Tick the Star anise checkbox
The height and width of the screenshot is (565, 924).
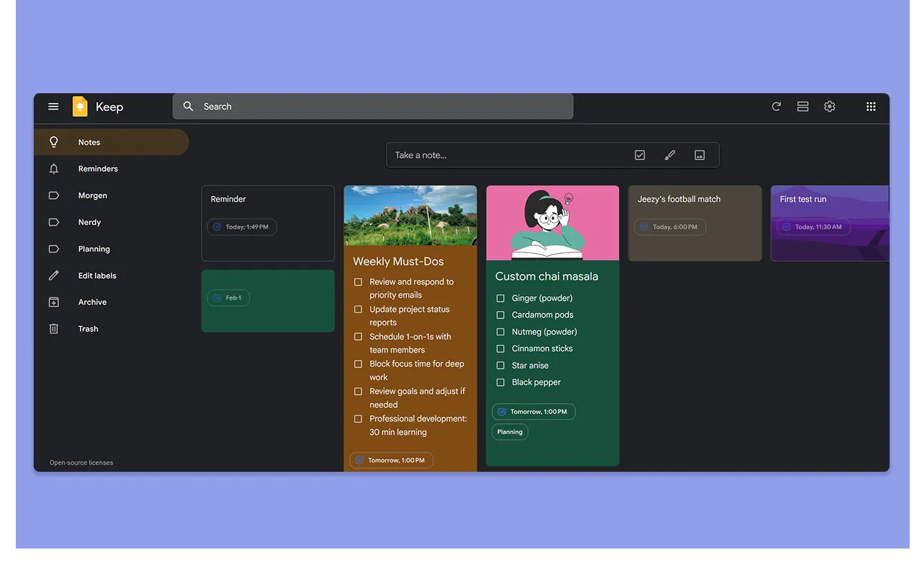click(x=500, y=365)
